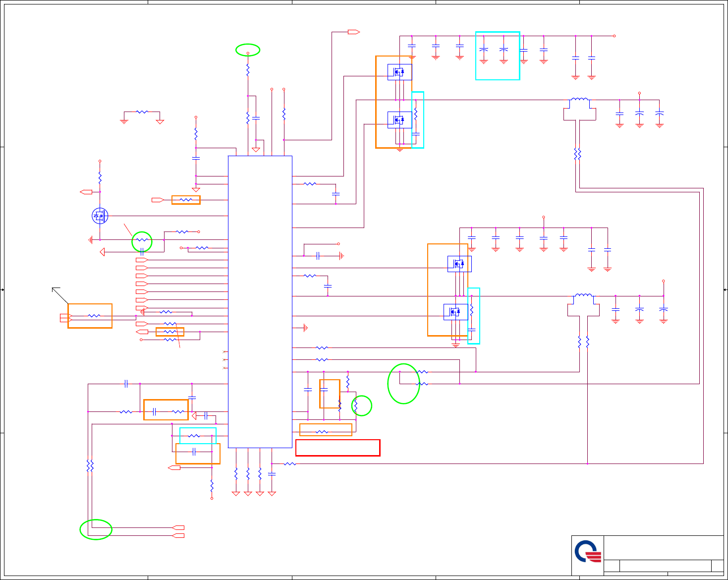This screenshot has height=580, width=728.
Task: Select the large central IC rectangle
Action: [260, 302]
